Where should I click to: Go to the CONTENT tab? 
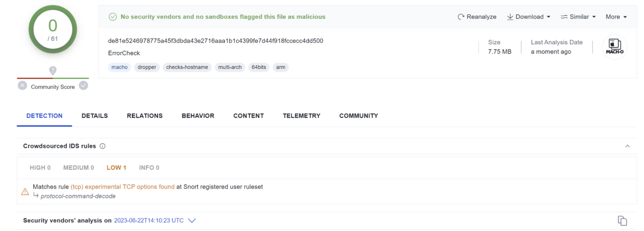click(x=249, y=116)
